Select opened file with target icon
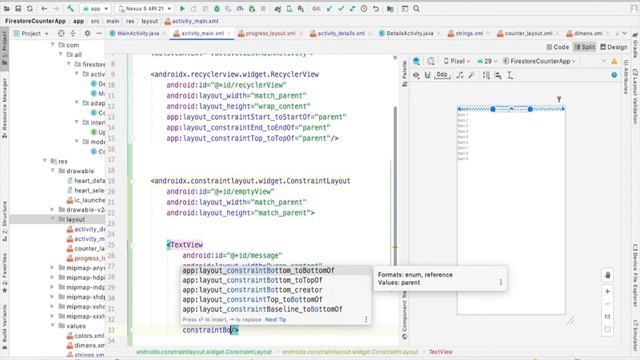The height and width of the screenshot is (360, 640). click(x=61, y=33)
